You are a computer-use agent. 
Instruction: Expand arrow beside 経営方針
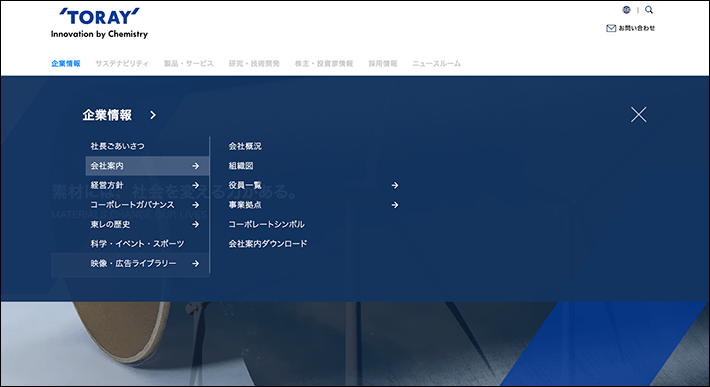[x=196, y=186]
